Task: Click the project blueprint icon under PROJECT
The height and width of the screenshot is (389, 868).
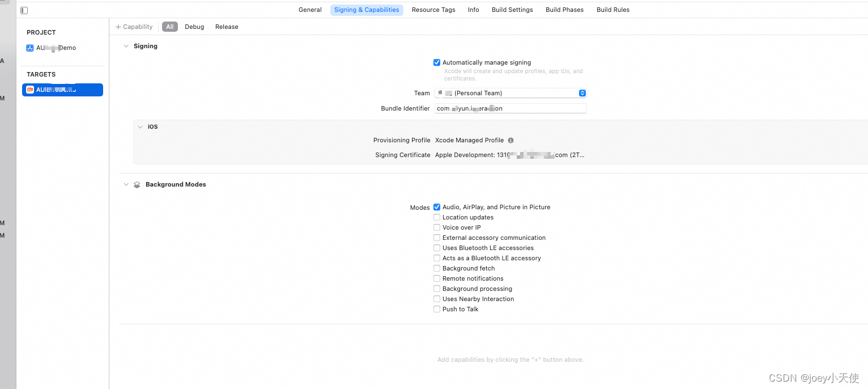Action: pyautogui.click(x=30, y=48)
